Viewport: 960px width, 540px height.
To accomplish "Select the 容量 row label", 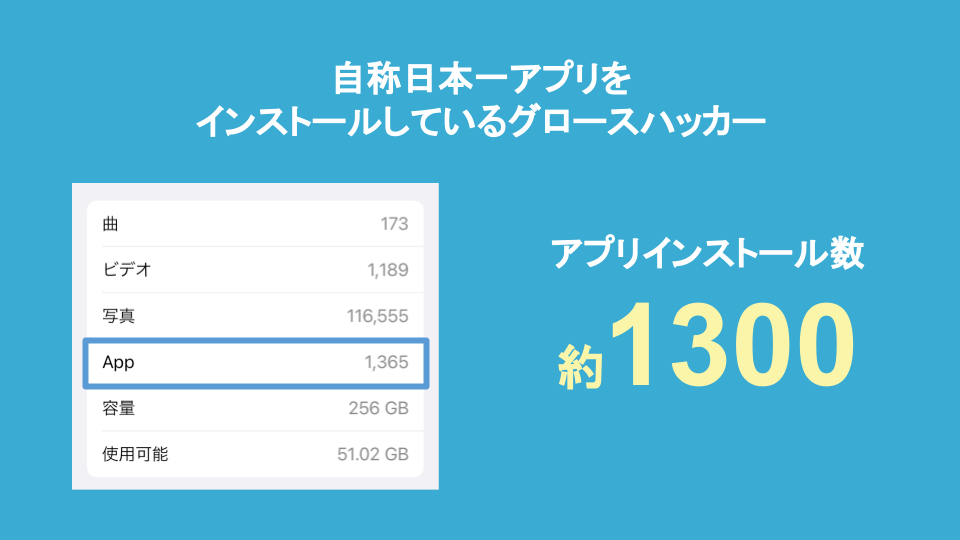I will click(x=119, y=408).
